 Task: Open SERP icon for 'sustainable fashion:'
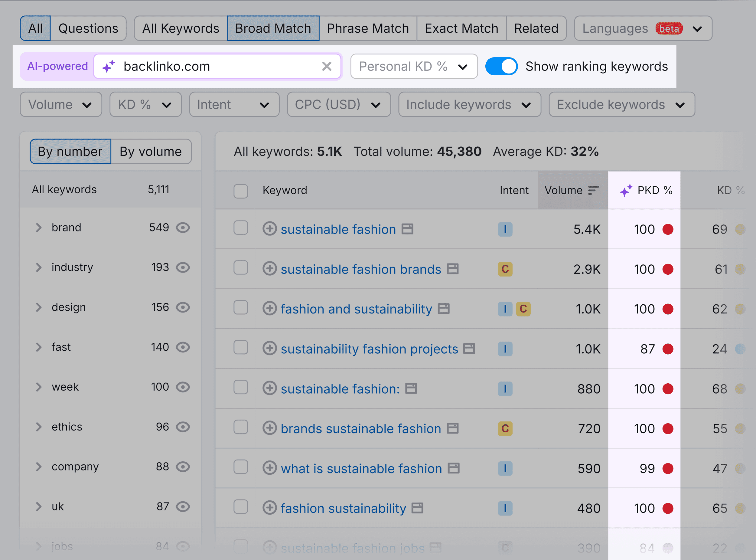point(411,388)
